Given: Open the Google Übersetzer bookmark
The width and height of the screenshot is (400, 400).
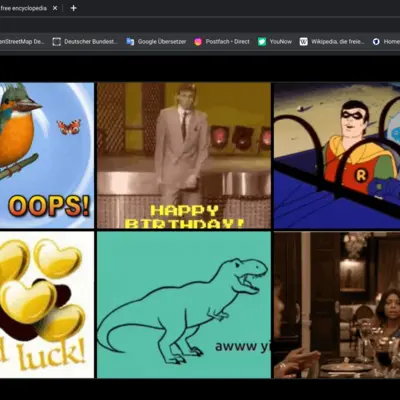Looking at the screenshot, I should click(156, 42).
